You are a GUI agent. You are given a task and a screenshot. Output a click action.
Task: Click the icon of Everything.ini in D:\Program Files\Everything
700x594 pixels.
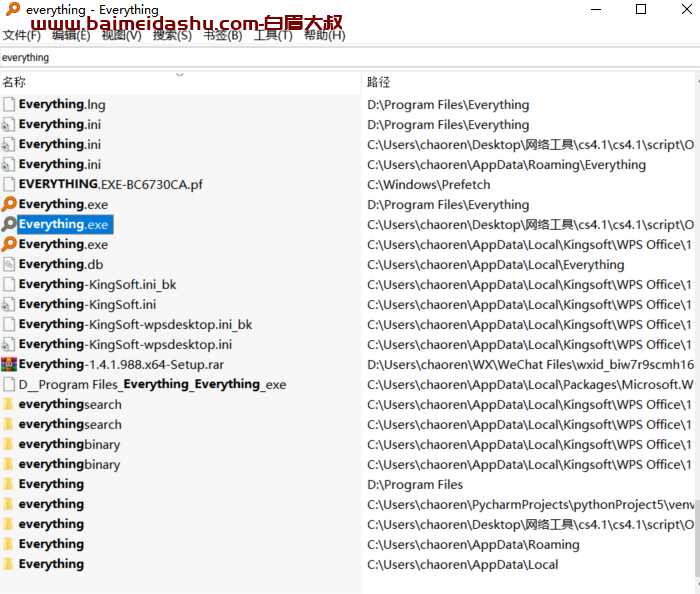[8, 125]
